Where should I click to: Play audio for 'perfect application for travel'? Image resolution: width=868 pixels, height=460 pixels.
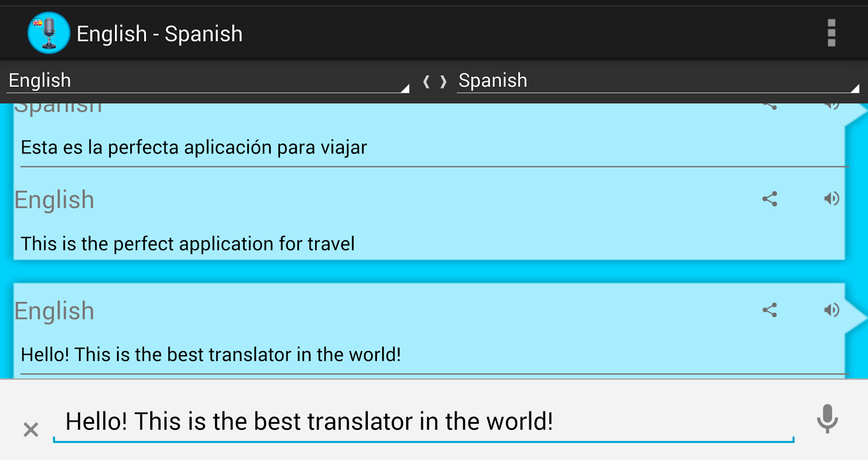[x=831, y=199]
